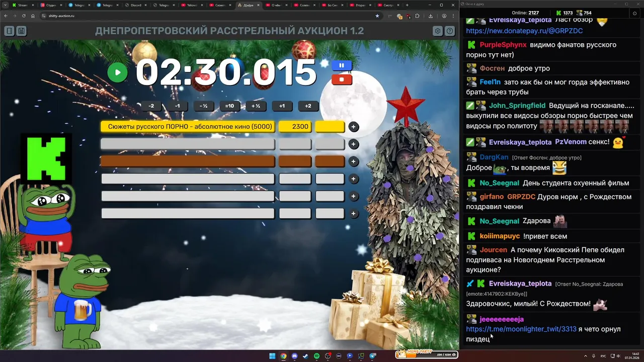Subtract half a minute with -½ button
This screenshot has height=362, width=644.
point(204,106)
